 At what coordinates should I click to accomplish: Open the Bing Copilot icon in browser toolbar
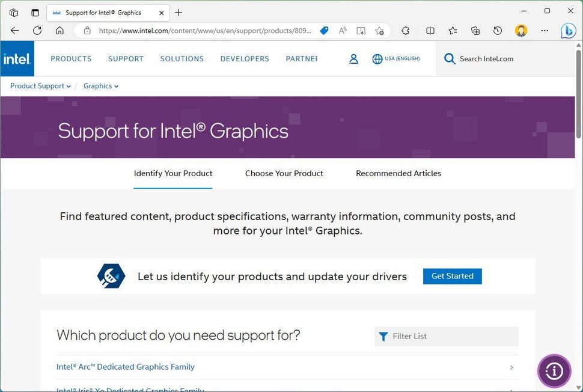click(x=568, y=31)
